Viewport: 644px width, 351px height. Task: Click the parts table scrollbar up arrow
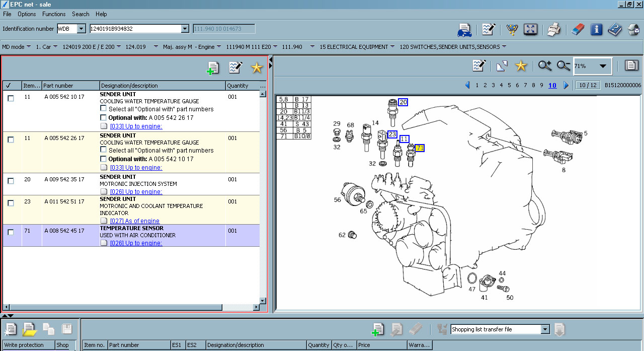263,94
